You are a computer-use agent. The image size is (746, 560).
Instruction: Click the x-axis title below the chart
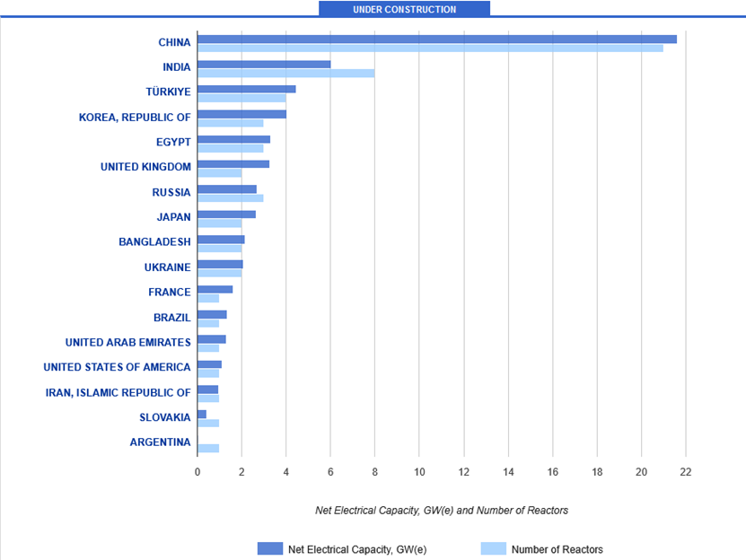point(442,511)
